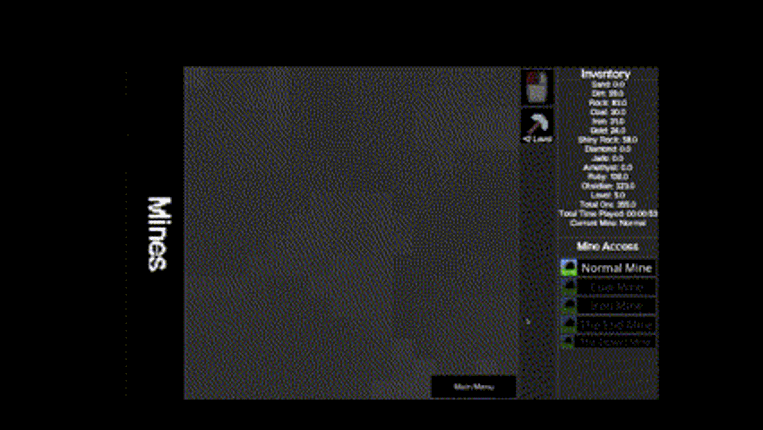The width and height of the screenshot is (763, 430).
Task: Return to the Main Menu
Action: (473, 387)
